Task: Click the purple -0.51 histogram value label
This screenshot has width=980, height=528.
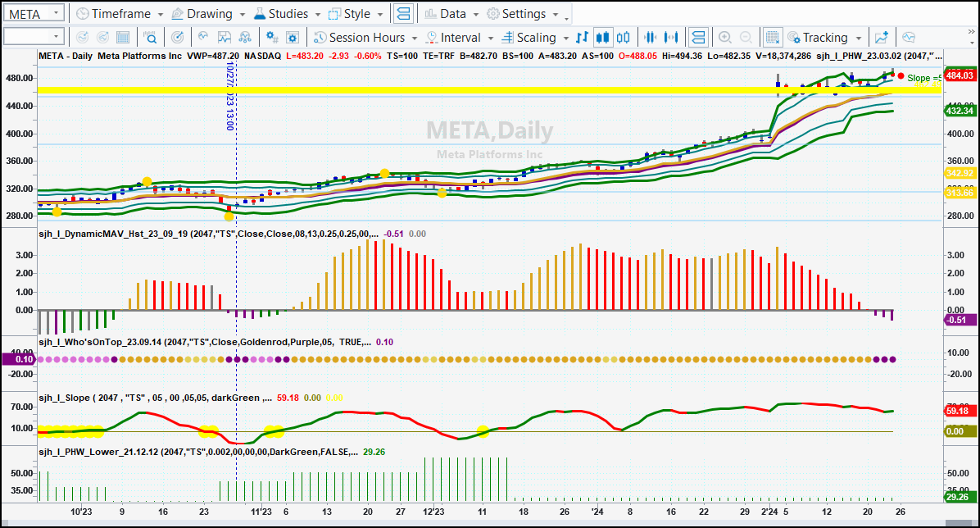Action: coord(960,320)
